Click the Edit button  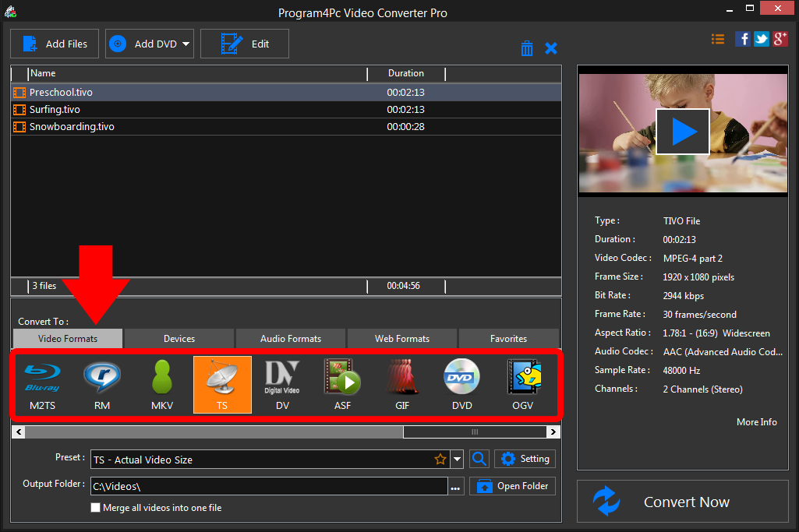pyautogui.click(x=245, y=44)
